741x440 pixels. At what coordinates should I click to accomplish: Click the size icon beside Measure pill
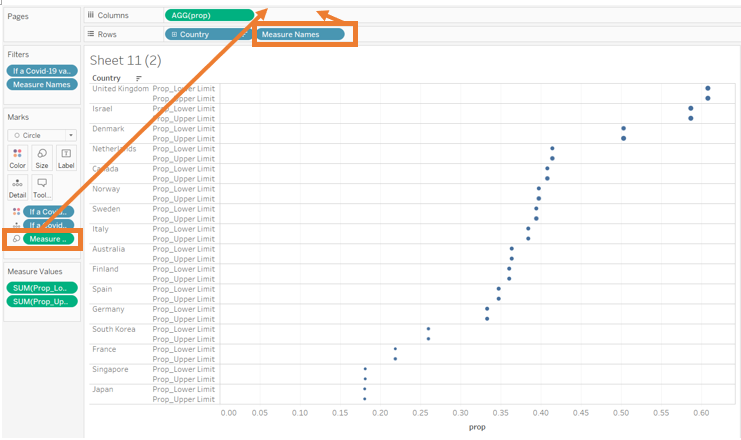pos(17,239)
